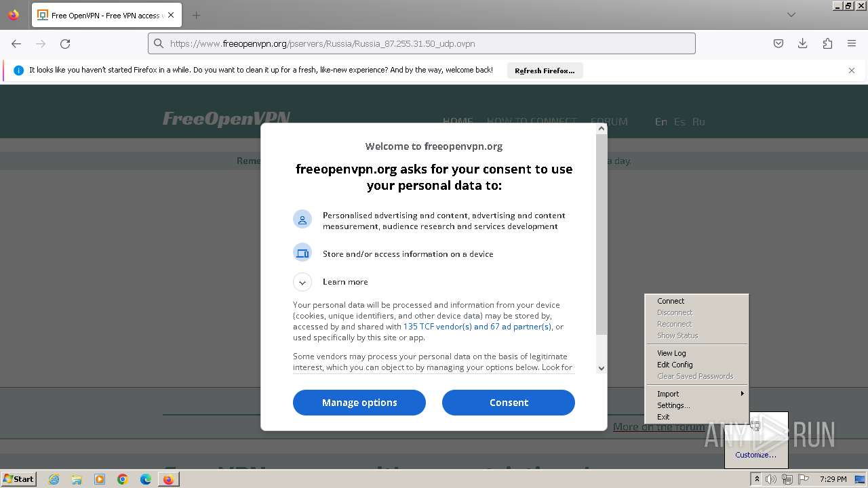Open FORUM in the site navigation
Viewport: 868px width, 488px height.
(609, 122)
